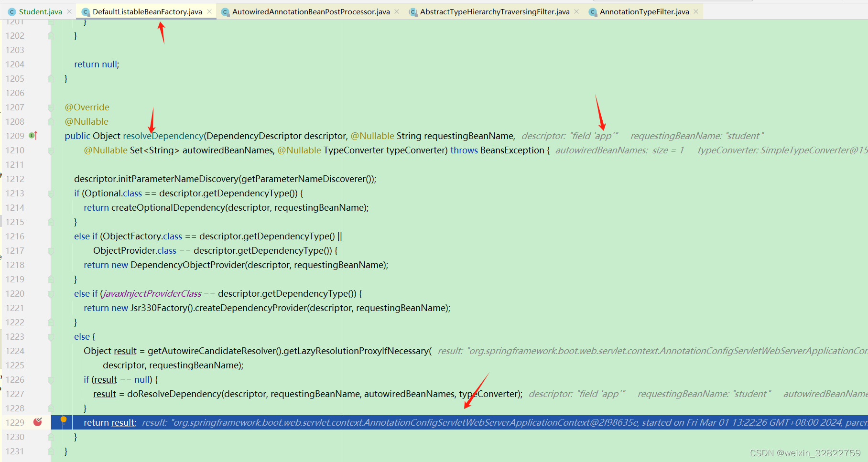This screenshot has height=462, width=868.
Task: Click the fold end marker at line 1228
Action: pyautogui.click(x=51, y=408)
